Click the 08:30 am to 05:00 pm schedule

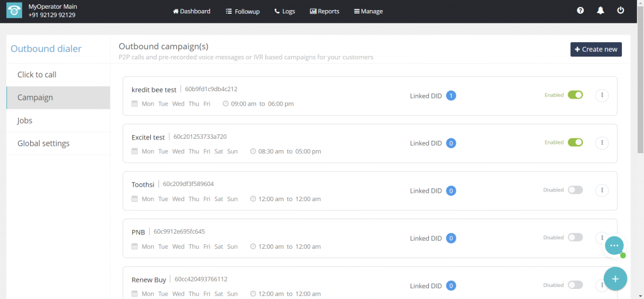289,151
